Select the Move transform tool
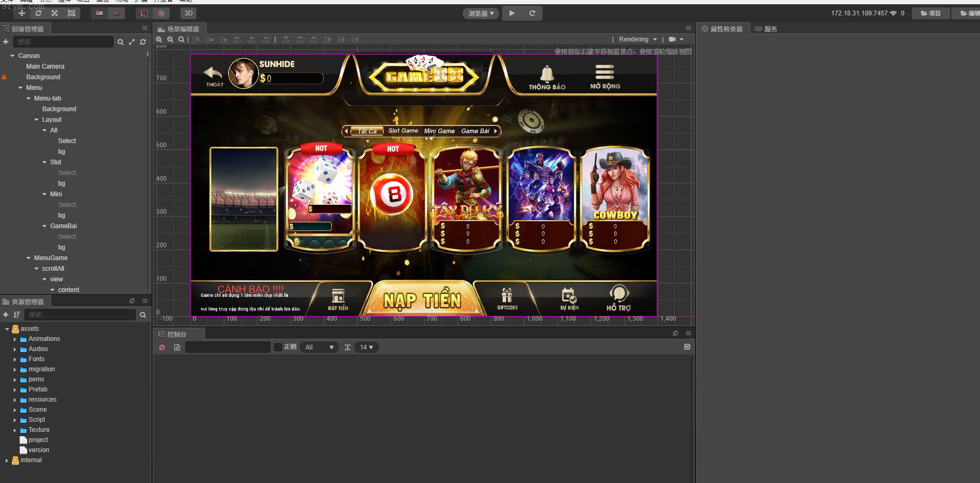Viewport: 980px width, 483px height. pos(22,13)
